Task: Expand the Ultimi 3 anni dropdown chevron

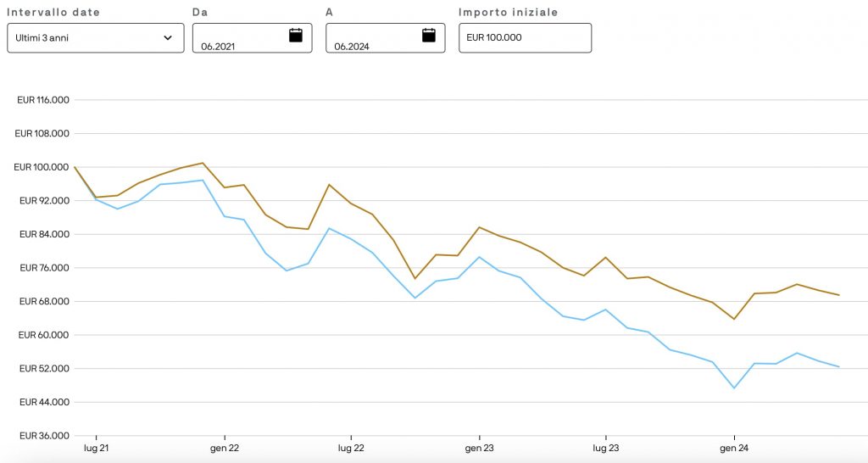Action: point(168,38)
